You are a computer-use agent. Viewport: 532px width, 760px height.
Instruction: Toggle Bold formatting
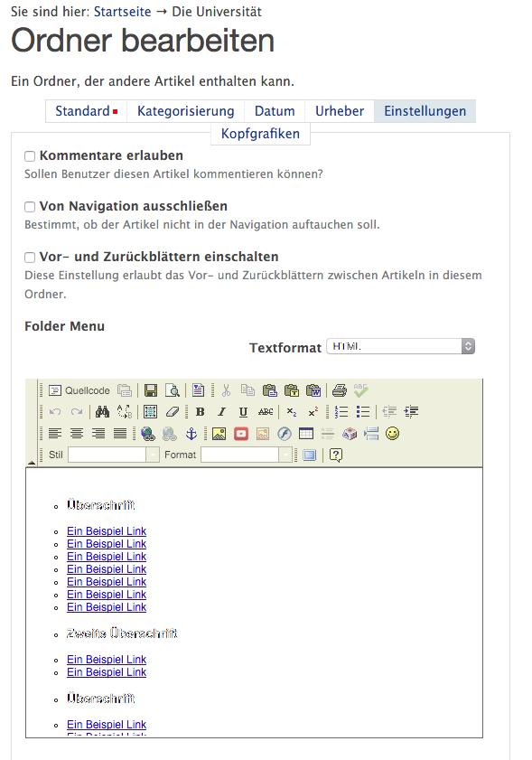pyautogui.click(x=200, y=412)
